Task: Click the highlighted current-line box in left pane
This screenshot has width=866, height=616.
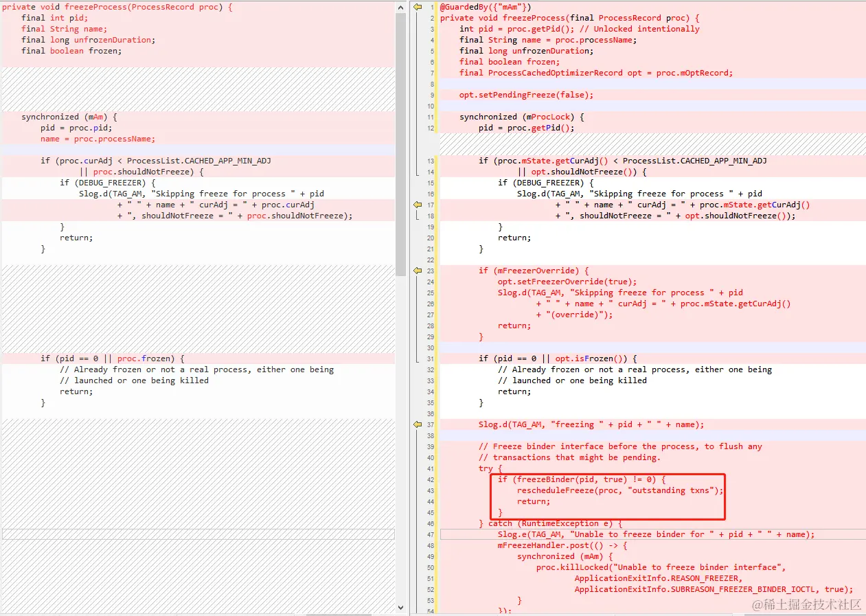Action: pyautogui.click(x=198, y=534)
